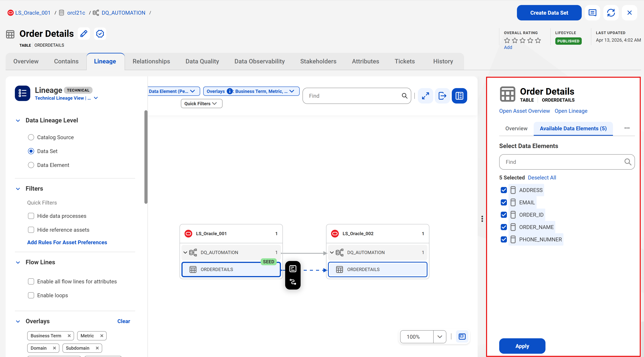Viewport: 644px width, 357px height.
Task: Switch to the Overview tab
Action: [x=26, y=61]
